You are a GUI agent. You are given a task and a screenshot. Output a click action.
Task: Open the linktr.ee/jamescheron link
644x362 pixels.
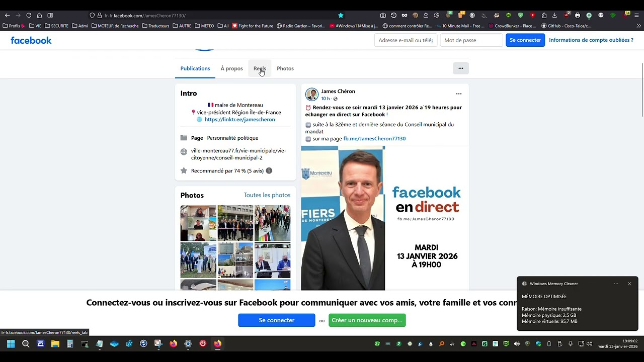click(x=239, y=120)
